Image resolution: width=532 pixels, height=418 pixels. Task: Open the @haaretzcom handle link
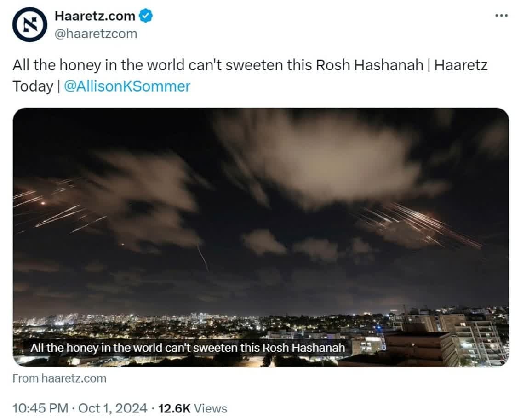point(96,34)
